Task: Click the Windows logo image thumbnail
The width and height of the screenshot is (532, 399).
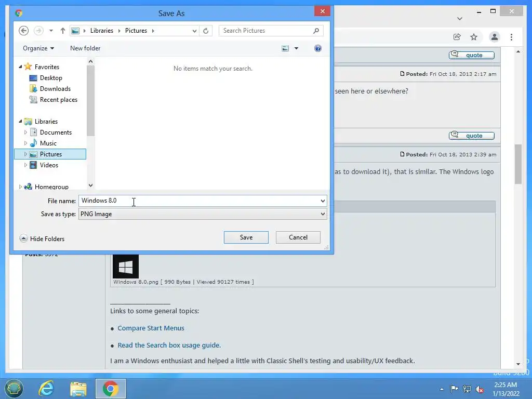Action: pyautogui.click(x=126, y=267)
